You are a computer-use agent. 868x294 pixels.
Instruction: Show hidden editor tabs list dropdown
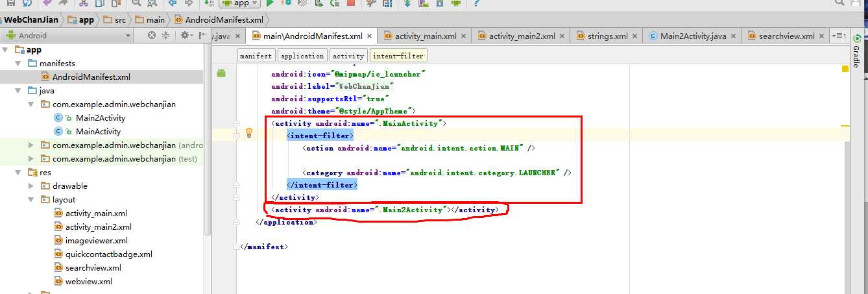point(839,36)
